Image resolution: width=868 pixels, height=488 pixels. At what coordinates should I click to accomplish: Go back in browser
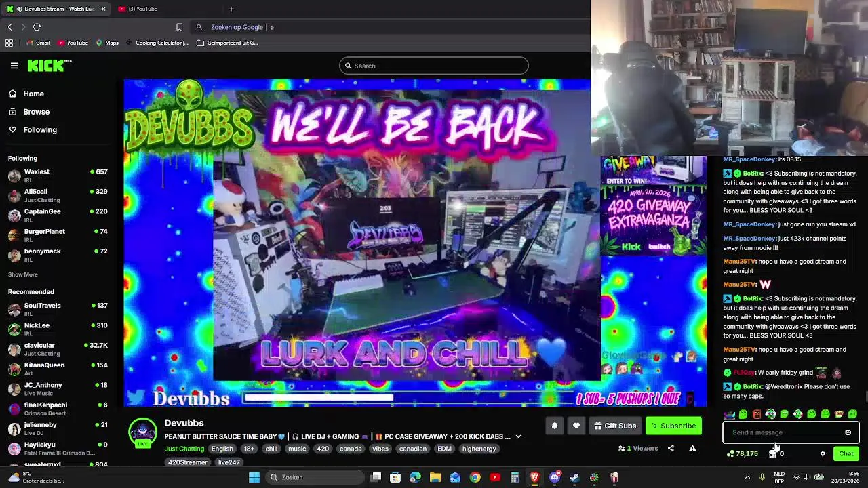point(10,27)
